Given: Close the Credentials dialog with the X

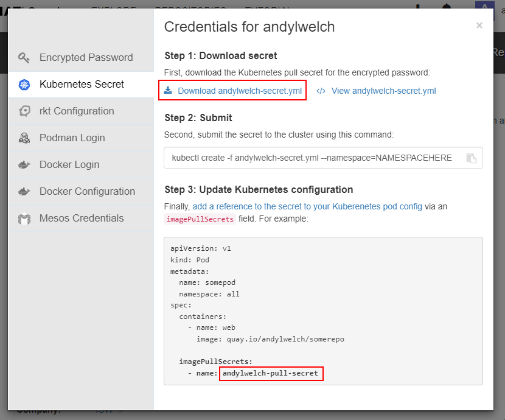Looking at the screenshot, I should [x=479, y=26].
